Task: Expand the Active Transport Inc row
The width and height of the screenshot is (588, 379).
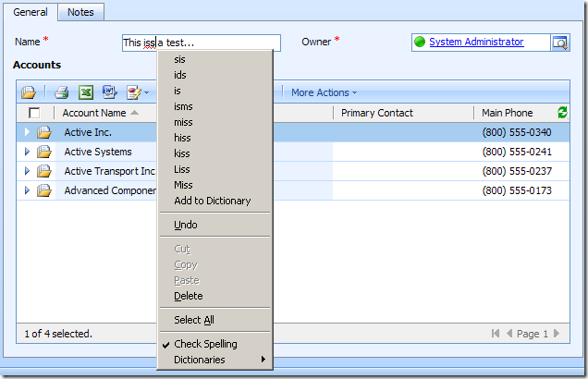Action: (27, 171)
